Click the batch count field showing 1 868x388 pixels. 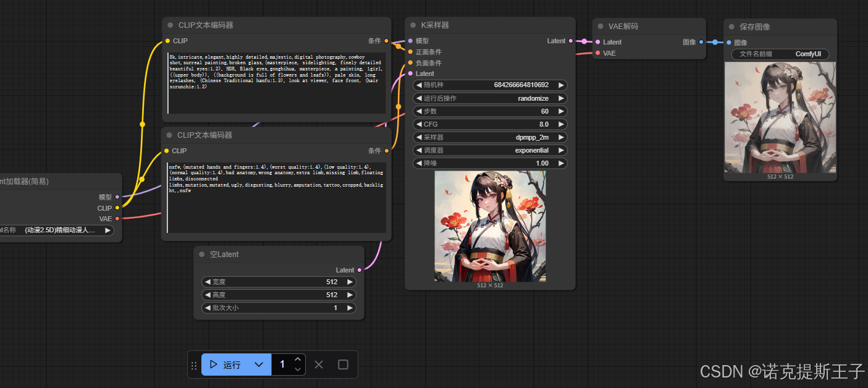(282, 365)
